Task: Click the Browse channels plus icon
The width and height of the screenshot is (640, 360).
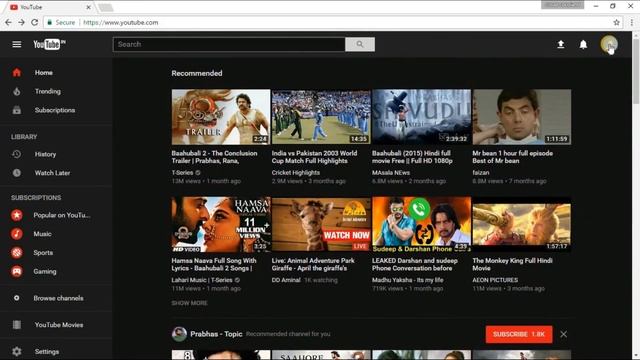Action: pyautogui.click(x=17, y=298)
